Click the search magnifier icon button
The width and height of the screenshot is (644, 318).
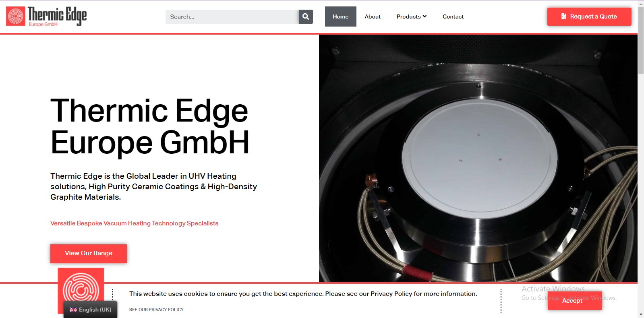tap(306, 17)
